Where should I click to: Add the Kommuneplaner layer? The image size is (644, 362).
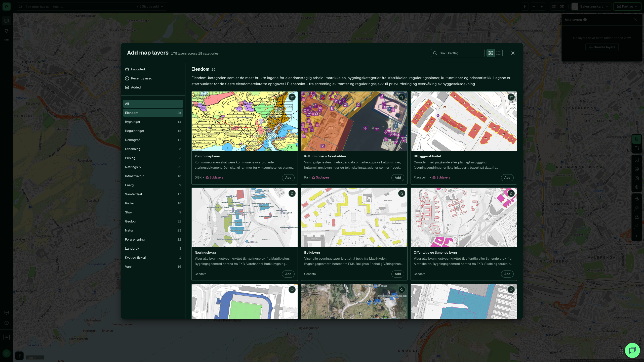coord(288,178)
